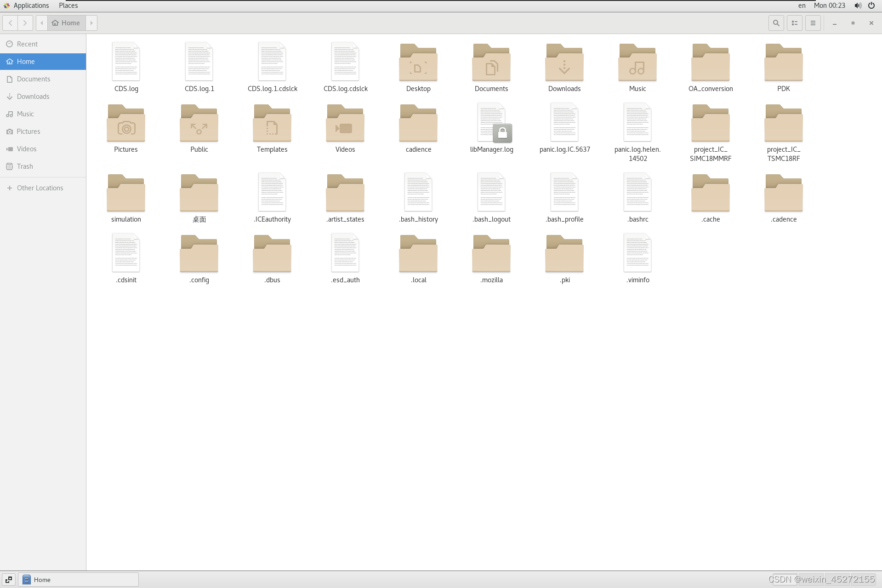This screenshot has width=882, height=588.
Task: Open the Places menu
Action: [68, 6]
